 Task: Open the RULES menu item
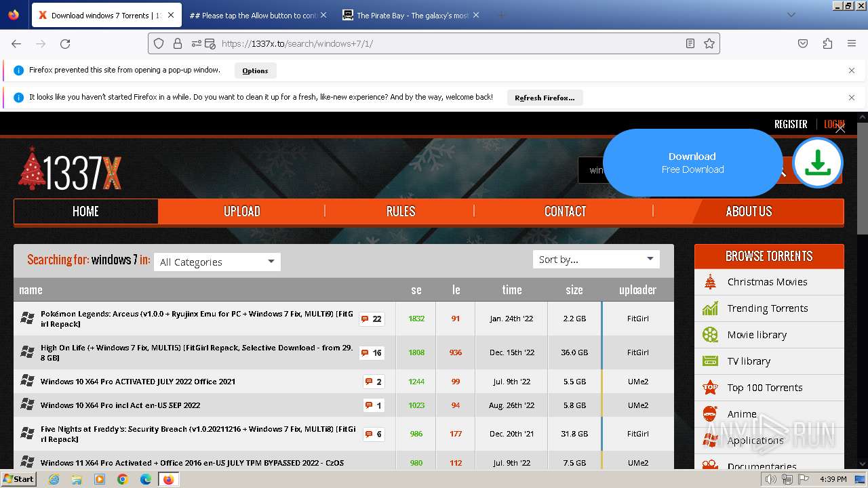coord(400,211)
